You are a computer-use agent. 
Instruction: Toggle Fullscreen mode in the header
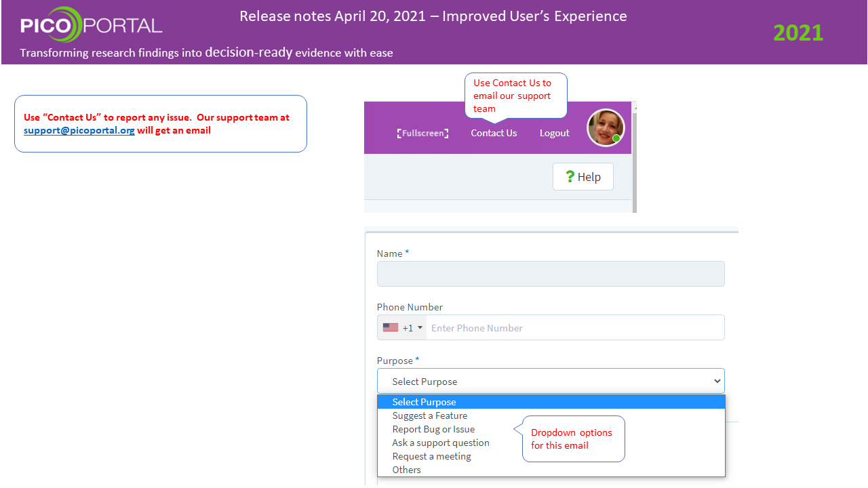point(422,134)
